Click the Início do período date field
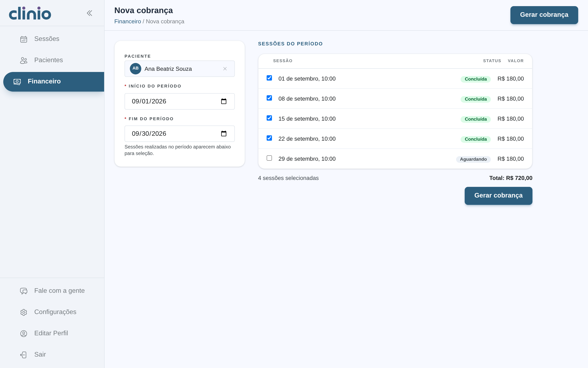 click(x=179, y=101)
